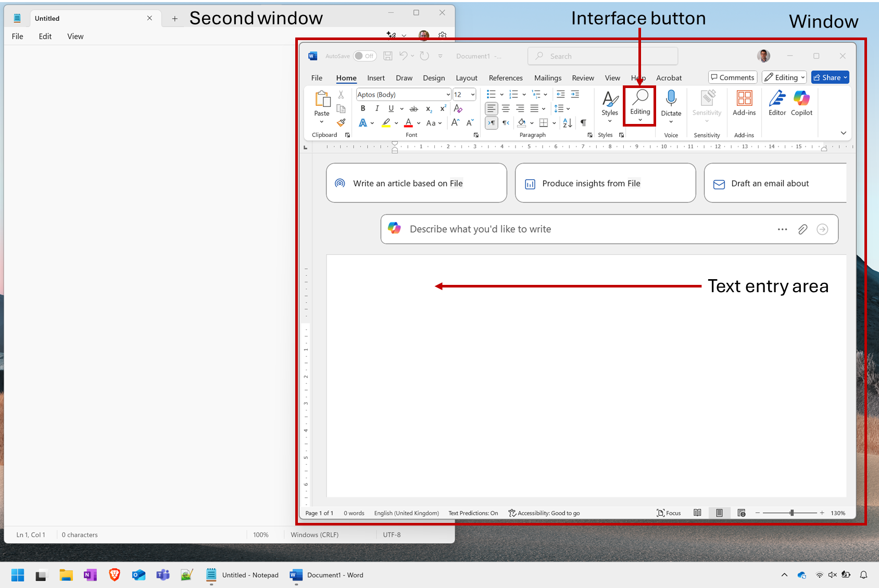Viewport: 879px width, 588px height.
Task: Open the References ribbon tab
Action: (x=505, y=78)
